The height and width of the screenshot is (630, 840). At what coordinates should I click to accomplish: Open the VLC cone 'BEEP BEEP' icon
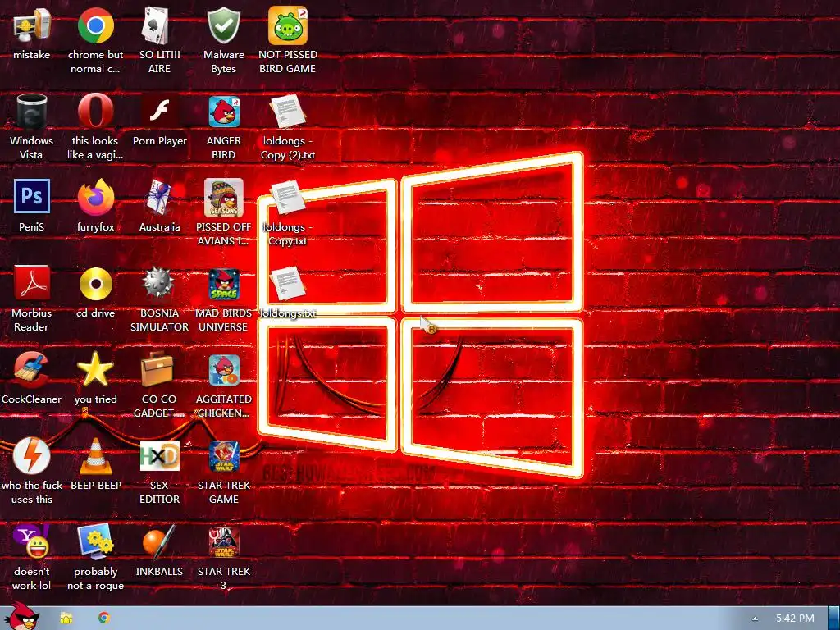point(96,456)
